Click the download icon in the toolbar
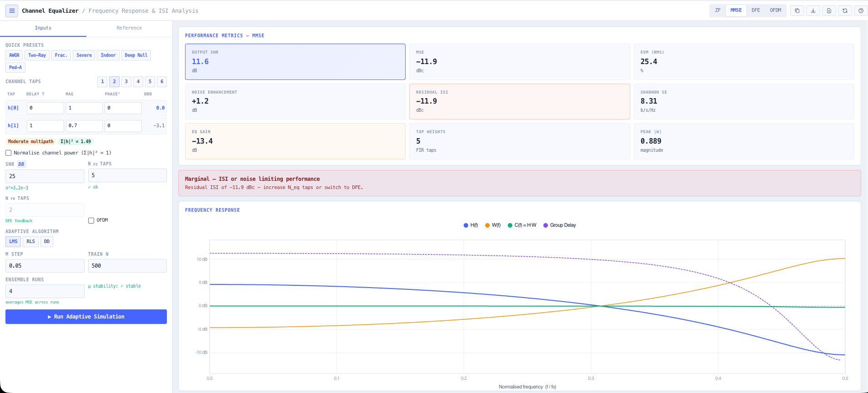Viewport: 868px width, 393px height. (813, 10)
